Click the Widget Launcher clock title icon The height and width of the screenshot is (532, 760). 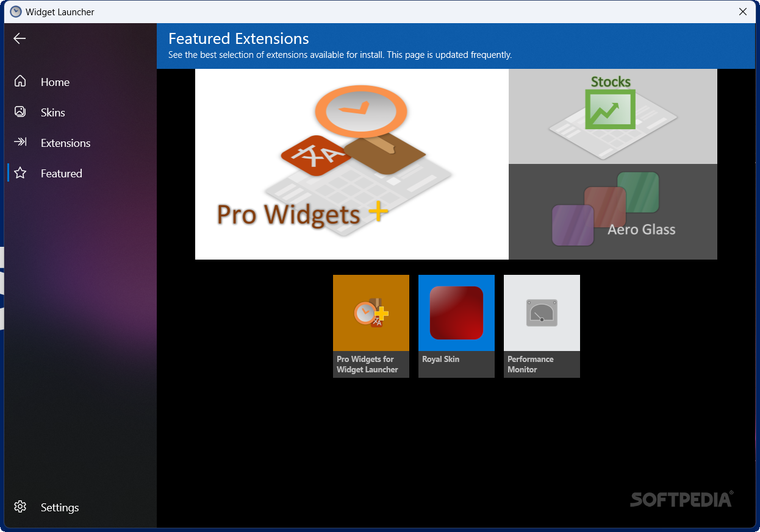tap(16, 12)
